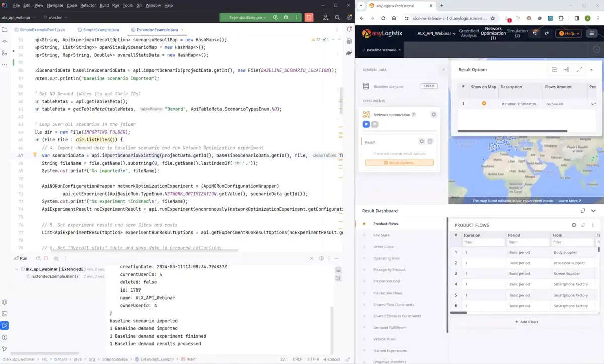604x364 pixels.
Task: Toggle Show on Map for Iteration 1
Action: (x=484, y=104)
